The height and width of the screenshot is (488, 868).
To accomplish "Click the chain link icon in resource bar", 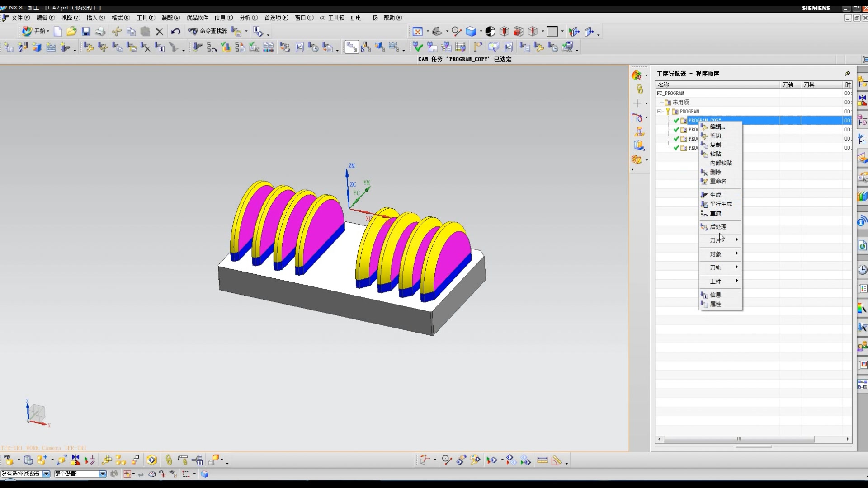I will 639,89.
